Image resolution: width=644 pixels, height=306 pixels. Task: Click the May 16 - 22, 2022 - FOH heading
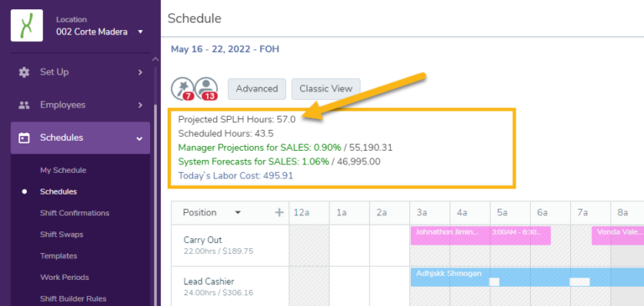pos(225,49)
